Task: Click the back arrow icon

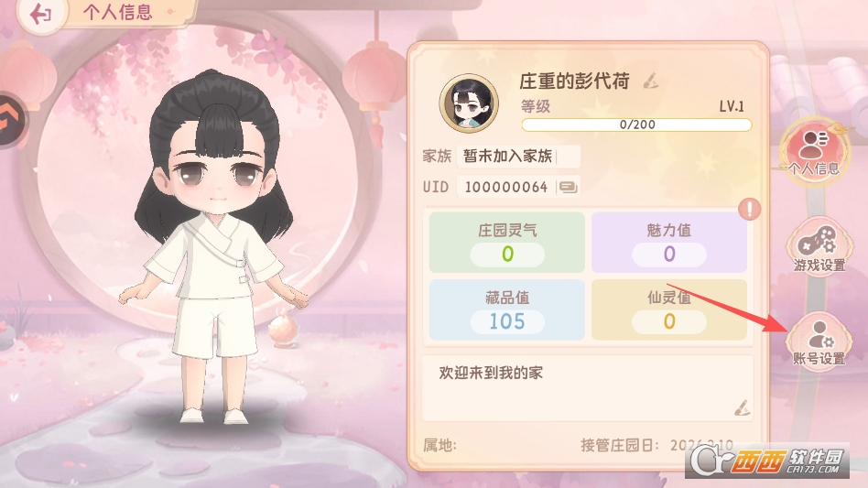Action: (40, 14)
